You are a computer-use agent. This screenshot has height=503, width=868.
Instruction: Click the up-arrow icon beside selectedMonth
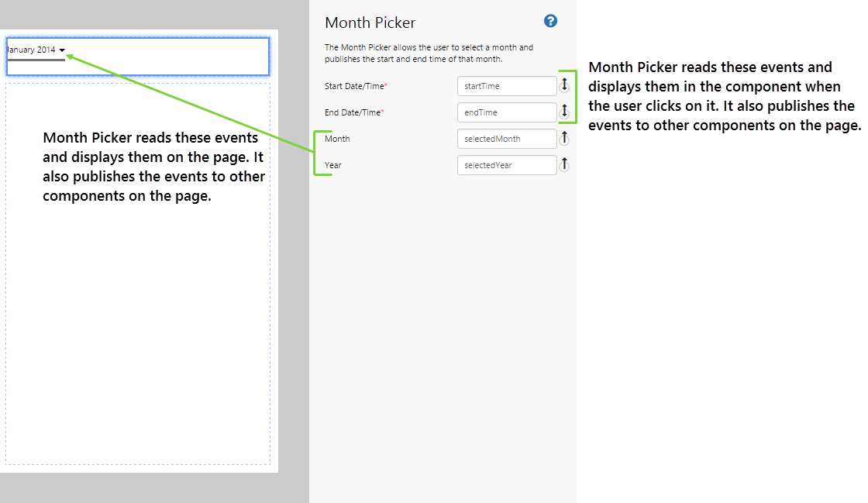pos(564,138)
